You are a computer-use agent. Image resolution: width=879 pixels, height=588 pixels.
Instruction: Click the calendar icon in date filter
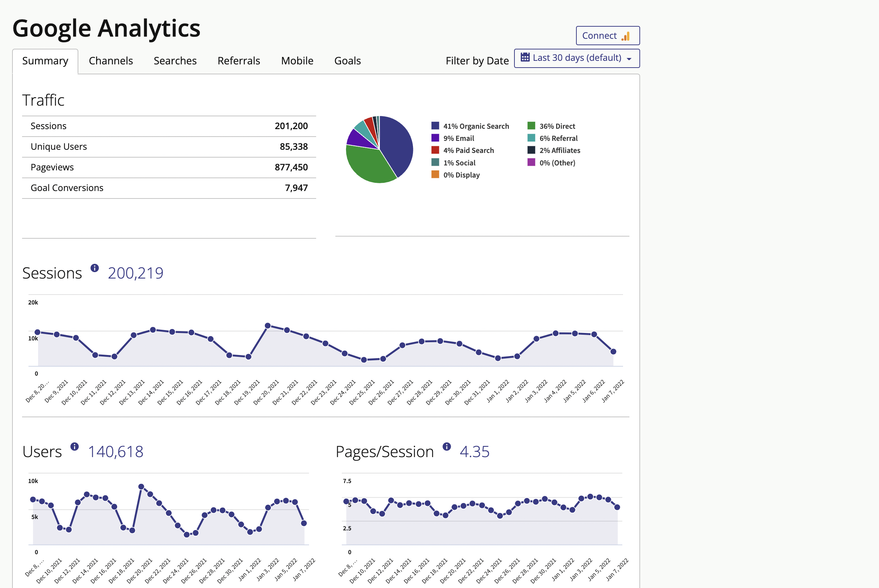pos(525,57)
